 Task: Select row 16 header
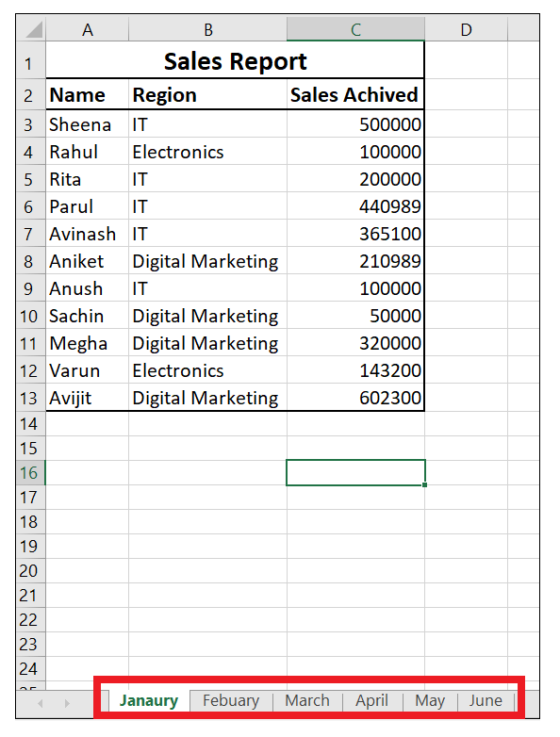30,472
